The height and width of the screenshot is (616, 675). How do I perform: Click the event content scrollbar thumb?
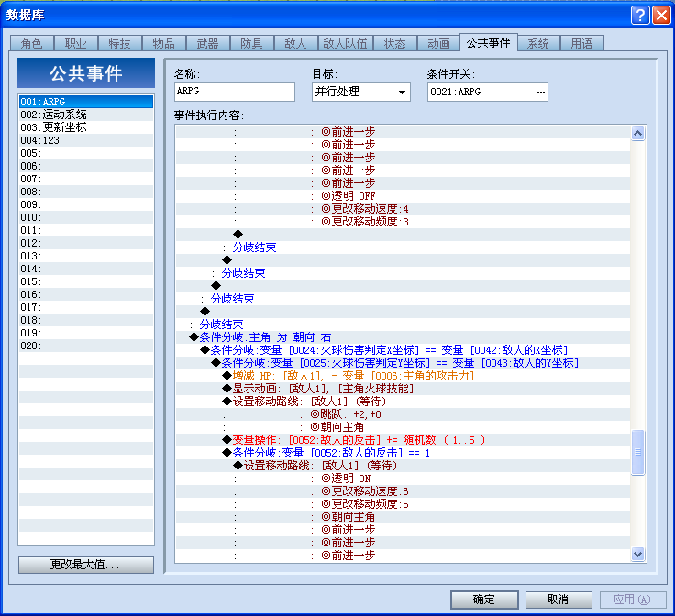pyautogui.click(x=638, y=452)
